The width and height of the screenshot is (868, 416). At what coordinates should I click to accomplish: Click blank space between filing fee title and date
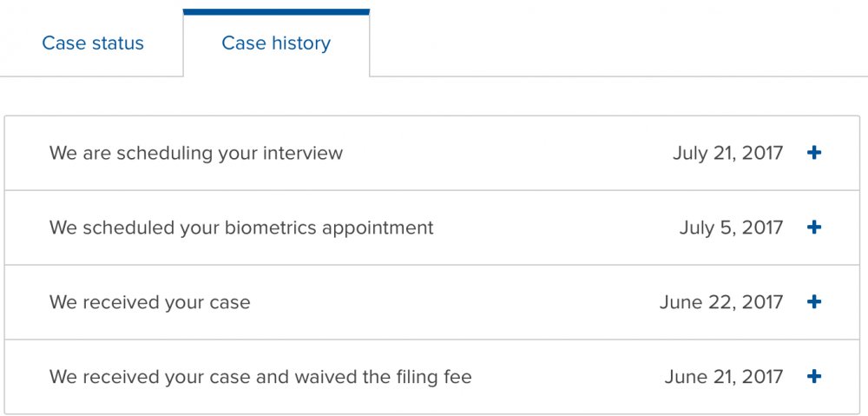click(x=564, y=378)
